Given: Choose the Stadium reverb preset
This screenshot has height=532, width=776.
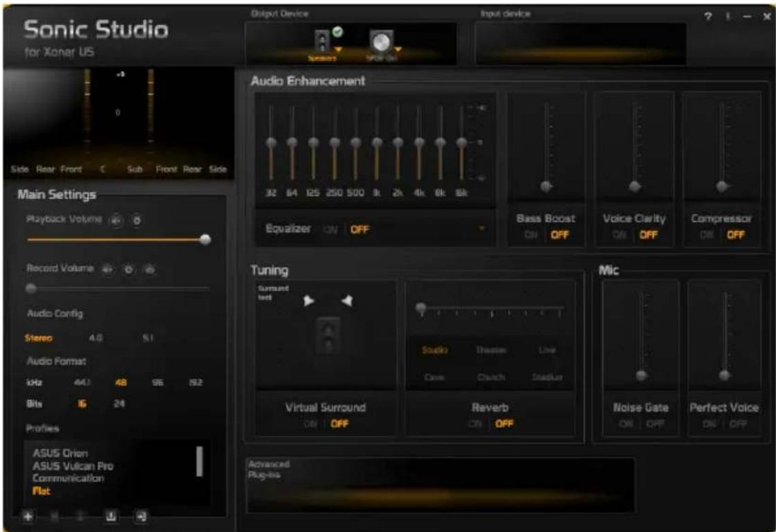Looking at the screenshot, I should 547,378.
